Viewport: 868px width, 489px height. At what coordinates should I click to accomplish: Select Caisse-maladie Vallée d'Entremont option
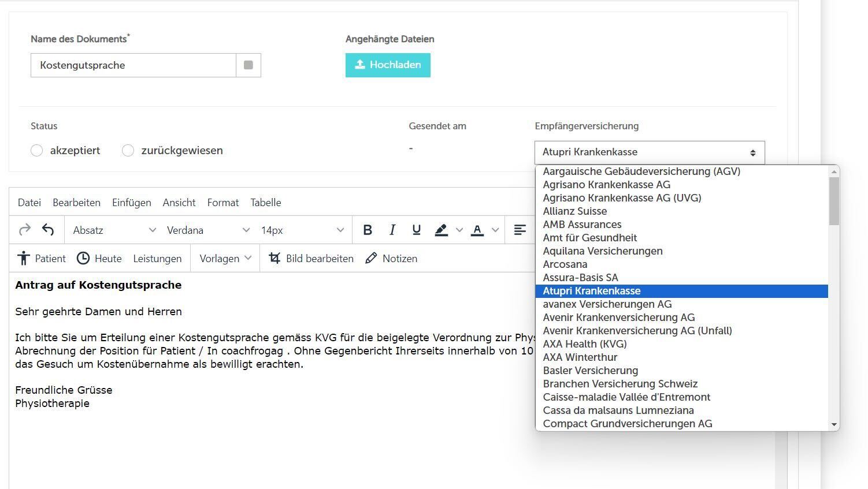682,397
